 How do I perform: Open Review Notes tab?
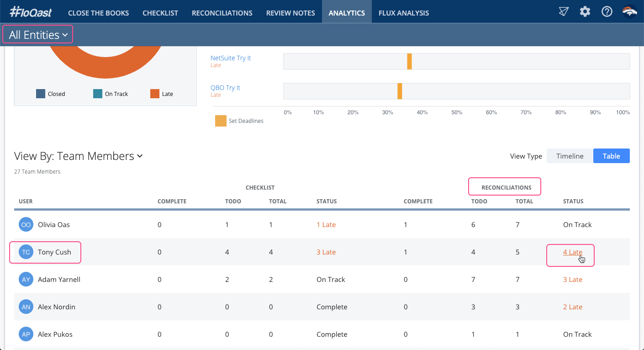click(290, 13)
